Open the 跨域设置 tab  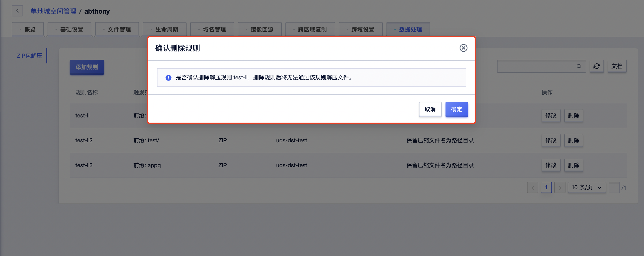[x=363, y=30]
